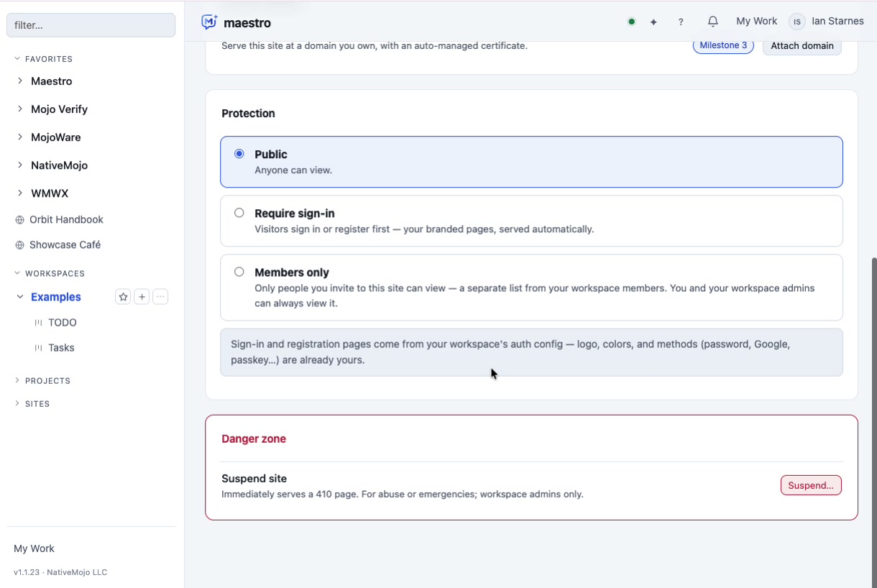Collapse the Favorites section
Screen dimensions: 877x588
(17, 59)
